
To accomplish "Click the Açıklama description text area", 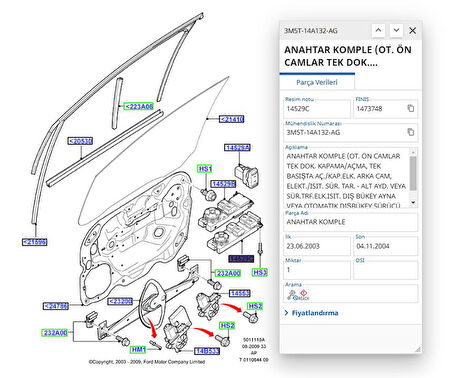I will pyautogui.click(x=347, y=178).
